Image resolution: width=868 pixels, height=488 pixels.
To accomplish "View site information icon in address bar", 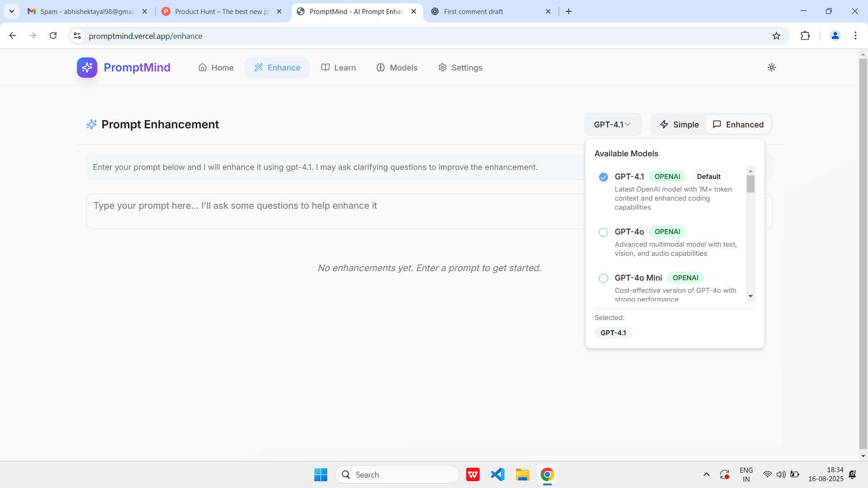I will pyautogui.click(x=77, y=36).
